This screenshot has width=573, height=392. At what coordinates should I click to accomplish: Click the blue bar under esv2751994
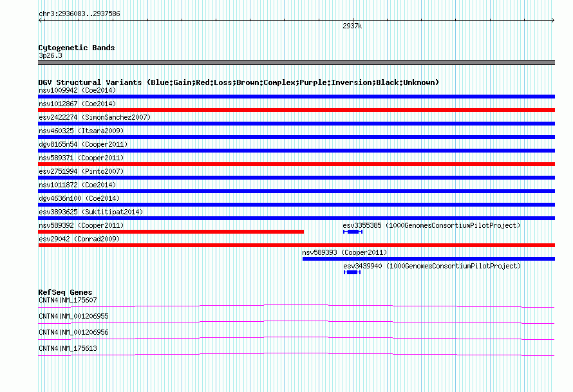point(296,178)
